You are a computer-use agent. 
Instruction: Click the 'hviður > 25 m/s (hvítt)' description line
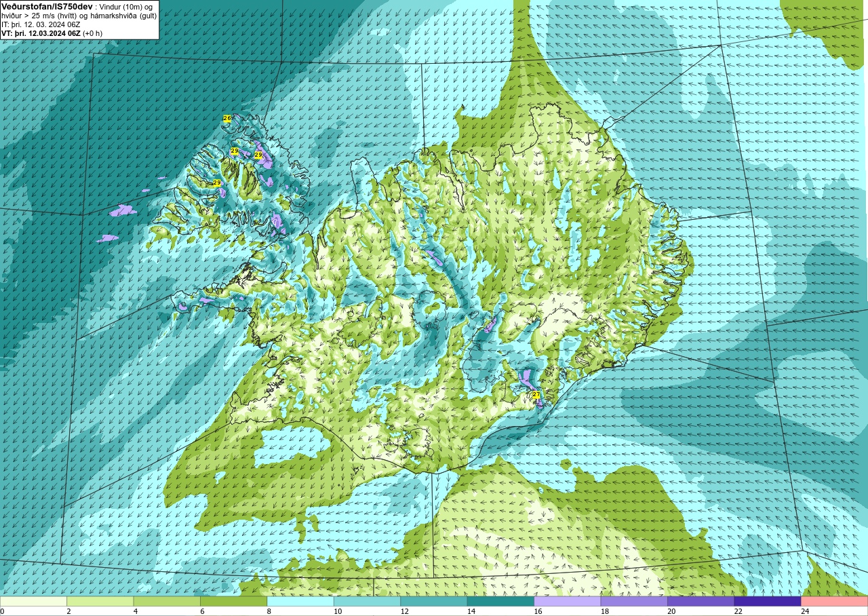pyautogui.click(x=79, y=16)
